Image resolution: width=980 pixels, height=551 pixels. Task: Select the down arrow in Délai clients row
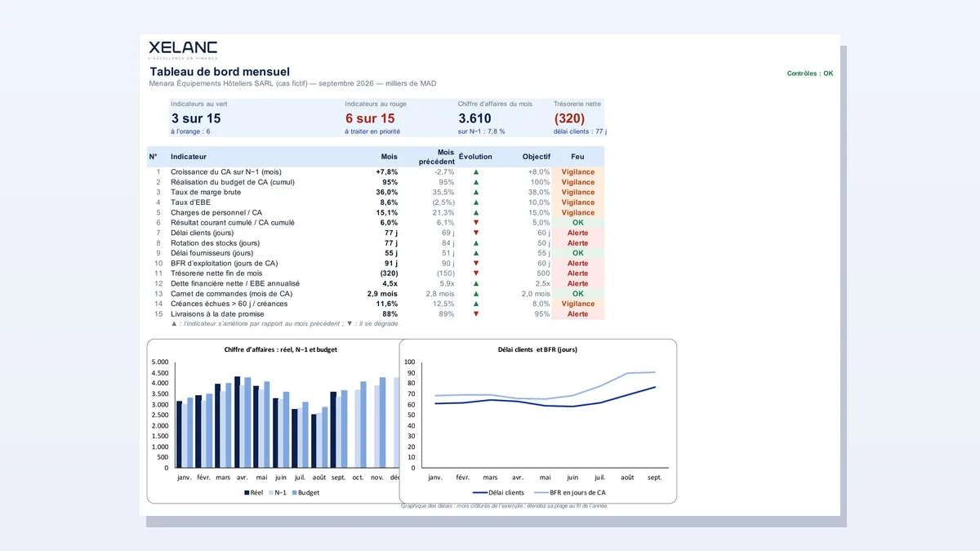(476, 233)
